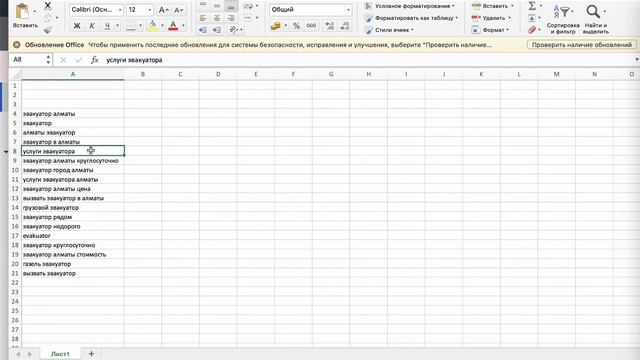Select cell with газель эвакуатор
The width and height of the screenshot is (640, 360).
pyautogui.click(x=73, y=264)
